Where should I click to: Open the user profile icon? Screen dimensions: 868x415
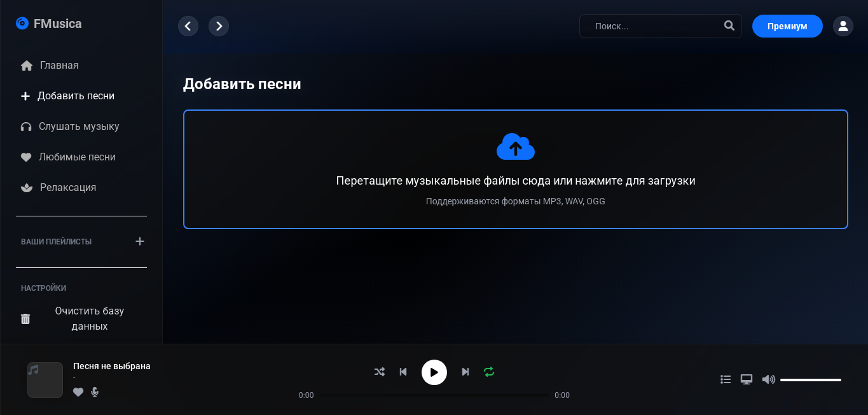[x=843, y=26]
